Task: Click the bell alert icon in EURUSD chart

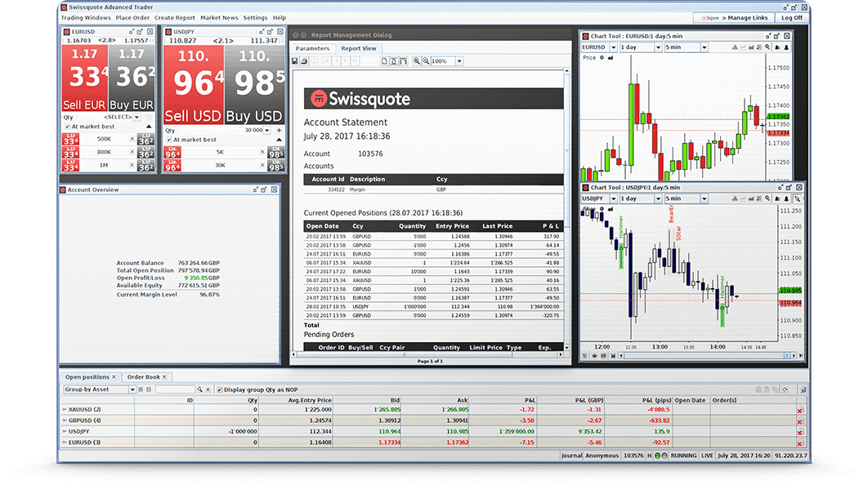Action: pyautogui.click(x=786, y=47)
